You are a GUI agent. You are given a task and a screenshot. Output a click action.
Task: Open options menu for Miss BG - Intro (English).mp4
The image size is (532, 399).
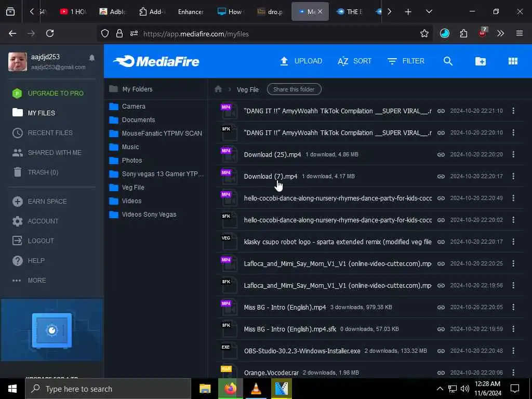513,307
